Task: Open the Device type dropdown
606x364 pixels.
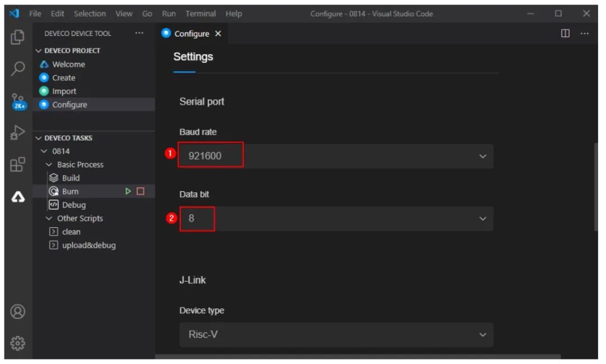Action: tap(336, 335)
